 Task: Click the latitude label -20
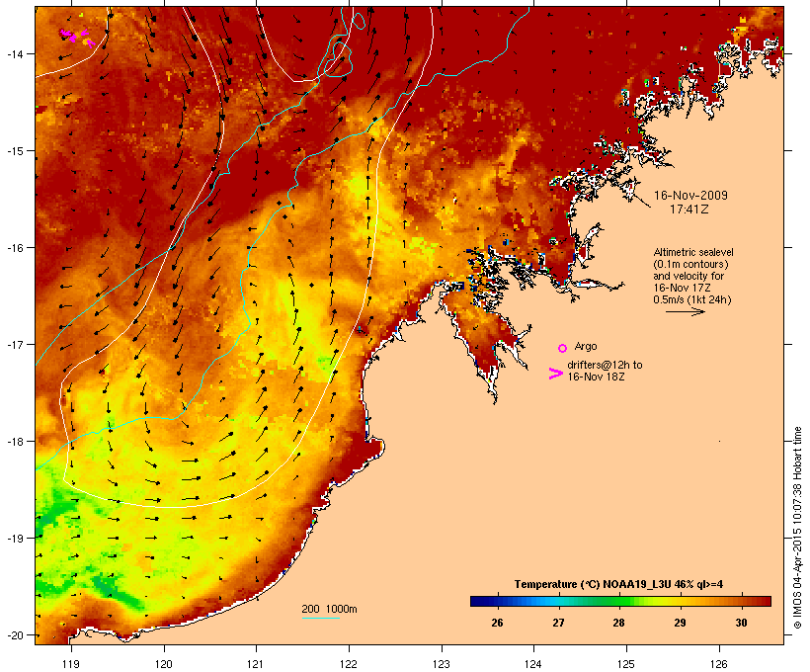click(14, 634)
